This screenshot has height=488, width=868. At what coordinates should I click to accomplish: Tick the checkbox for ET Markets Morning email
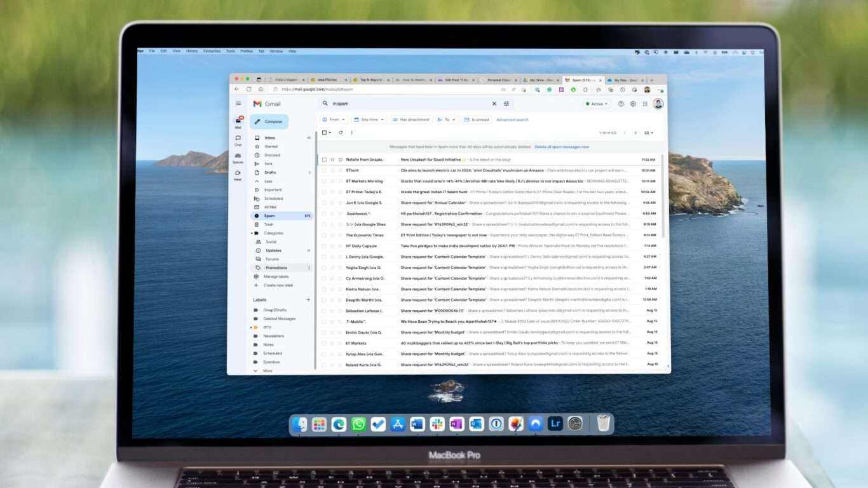[x=324, y=181]
